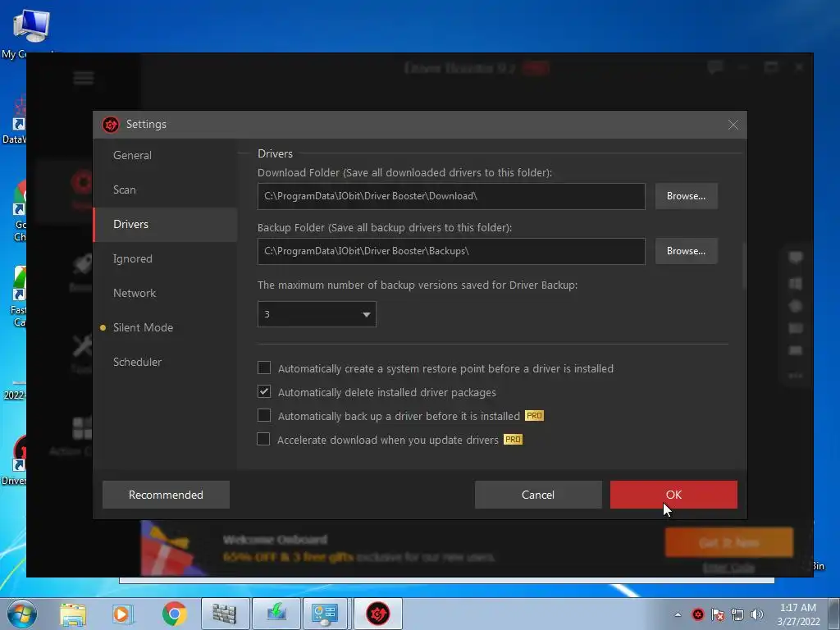Viewport: 840px width, 630px height.
Task: Enable automatic system restore point creation
Action: coord(264,368)
